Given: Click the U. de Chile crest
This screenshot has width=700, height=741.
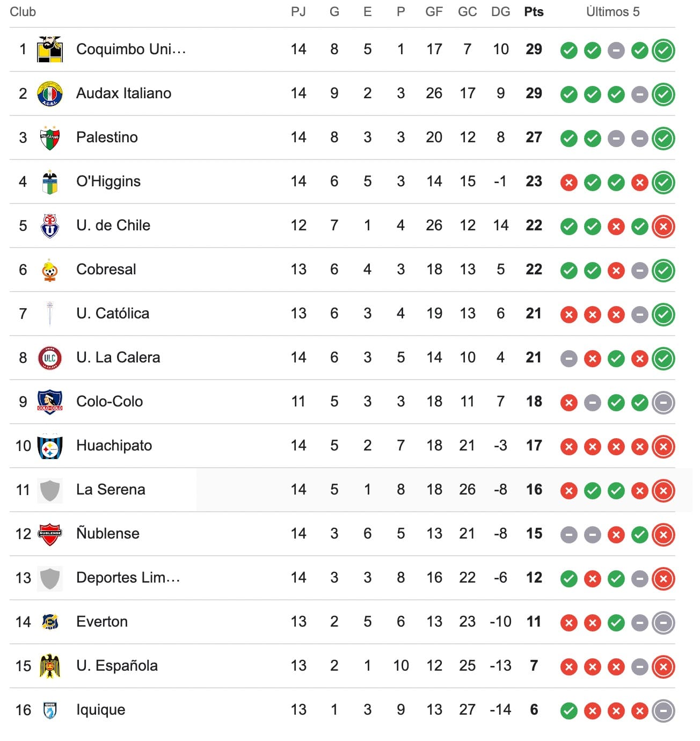Looking at the screenshot, I should pos(50,226).
